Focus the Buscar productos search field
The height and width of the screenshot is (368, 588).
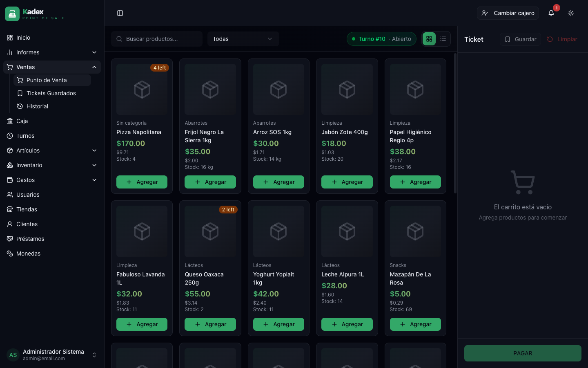pyautogui.click(x=161, y=39)
